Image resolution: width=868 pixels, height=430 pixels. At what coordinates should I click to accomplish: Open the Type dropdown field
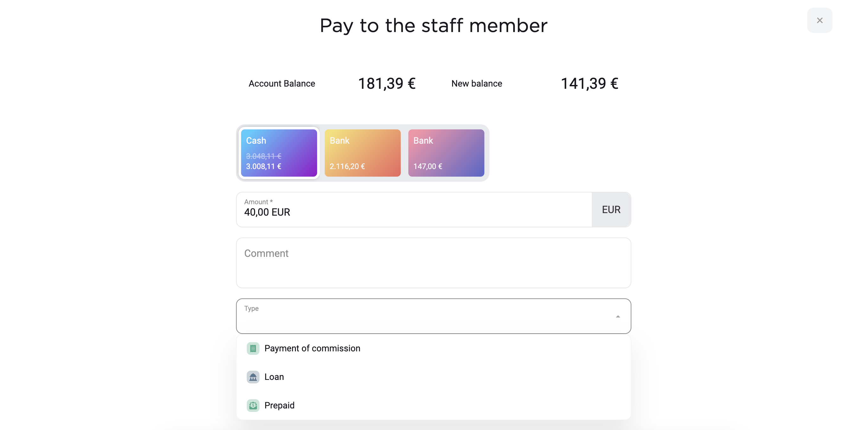tap(433, 316)
